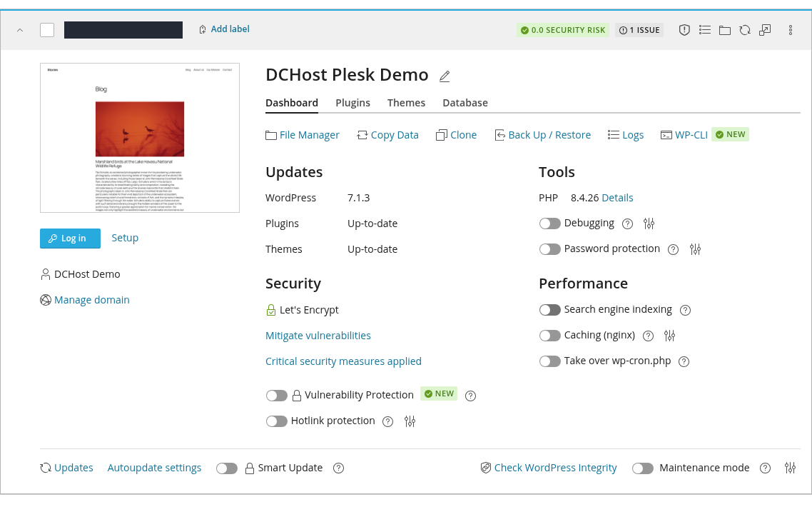Open Back Up / Restore
This screenshot has width=812, height=507.
(x=543, y=135)
